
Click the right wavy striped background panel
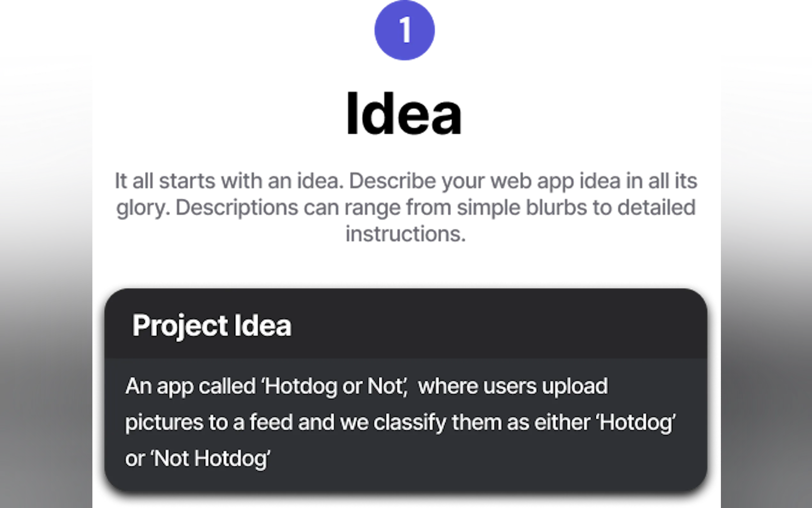[765, 235]
